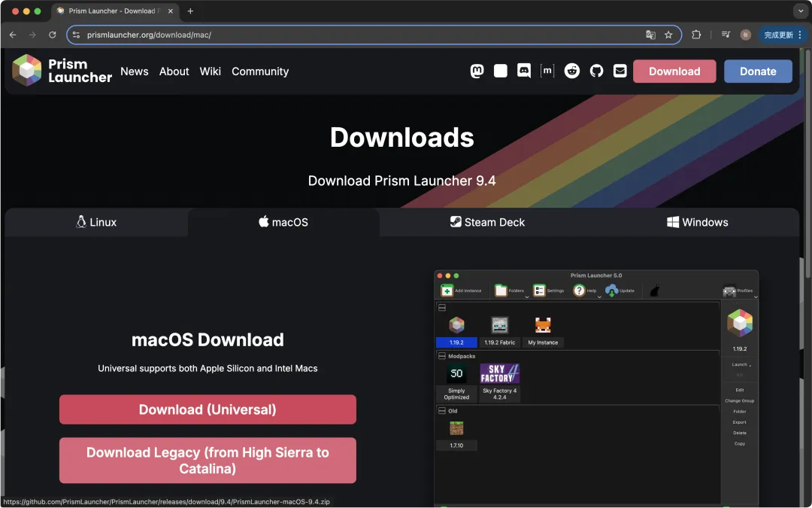
Task: Open the Reddit icon in the header
Action: [571, 71]
